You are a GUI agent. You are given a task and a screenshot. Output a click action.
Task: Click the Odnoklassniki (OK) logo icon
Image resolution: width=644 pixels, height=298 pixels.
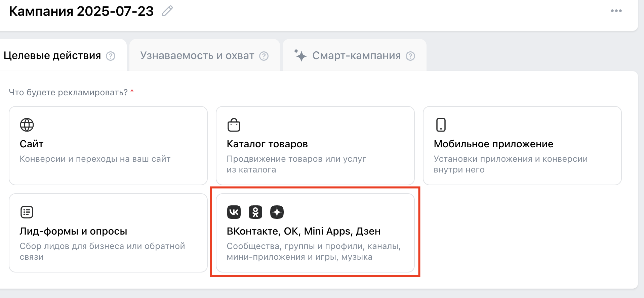pos(255,212)
